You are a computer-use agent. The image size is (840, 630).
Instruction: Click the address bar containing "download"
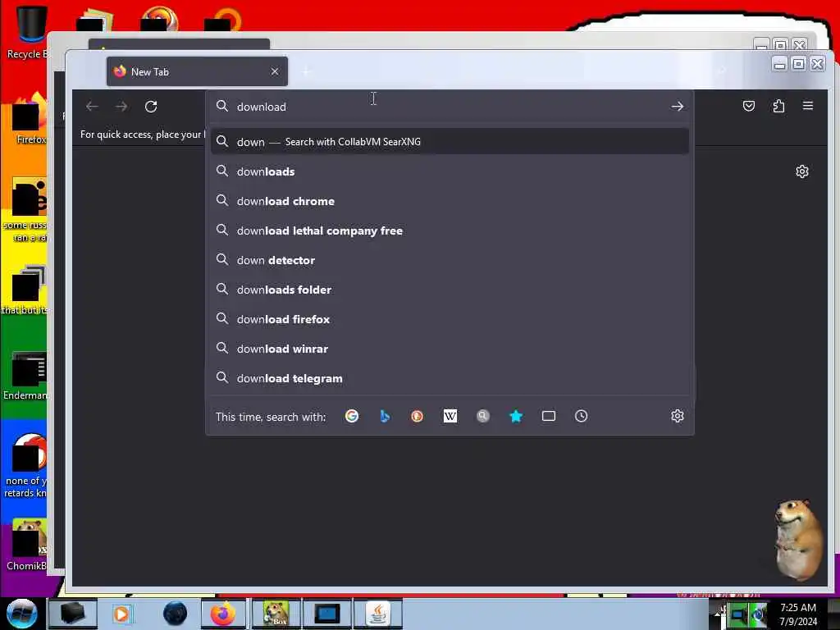450,107
